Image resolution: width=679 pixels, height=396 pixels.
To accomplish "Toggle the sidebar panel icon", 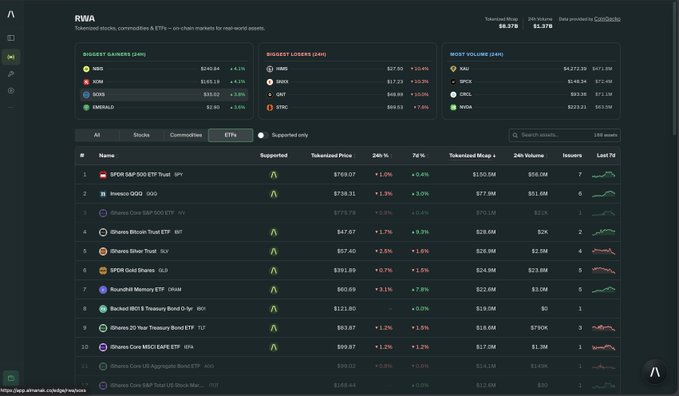I will [11, 38].
